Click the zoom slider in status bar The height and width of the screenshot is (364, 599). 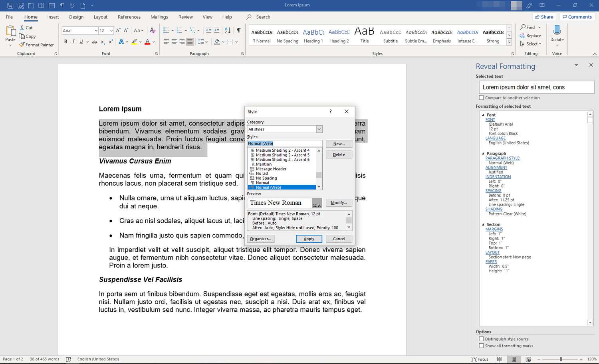point(561,359)
